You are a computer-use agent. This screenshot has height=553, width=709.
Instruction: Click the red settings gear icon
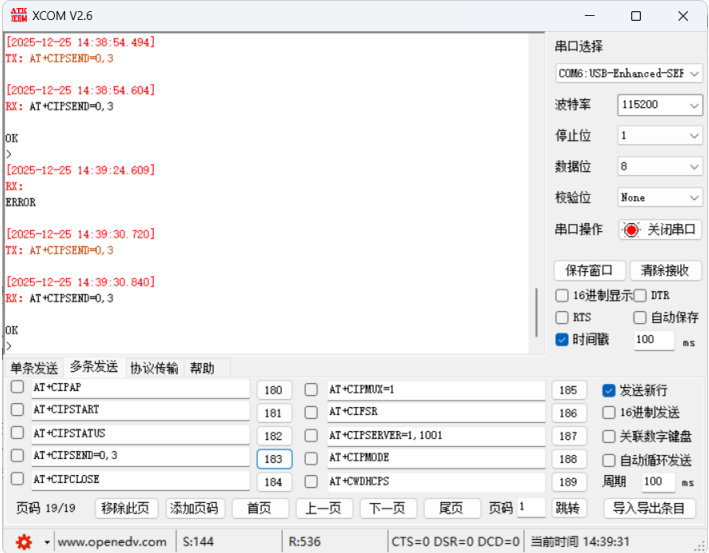click(x=24, y=541)
